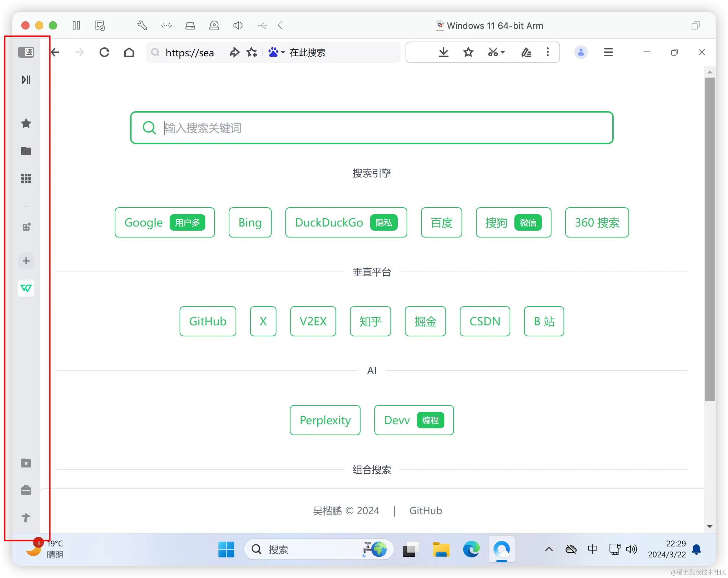Click the page vertical scrollbar thumb

(x=709, y=239)
